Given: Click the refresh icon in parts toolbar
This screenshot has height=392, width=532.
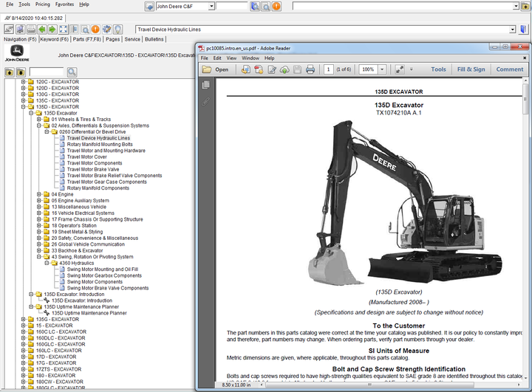Looking at the screenshot, I should click(x=9, y=30).
